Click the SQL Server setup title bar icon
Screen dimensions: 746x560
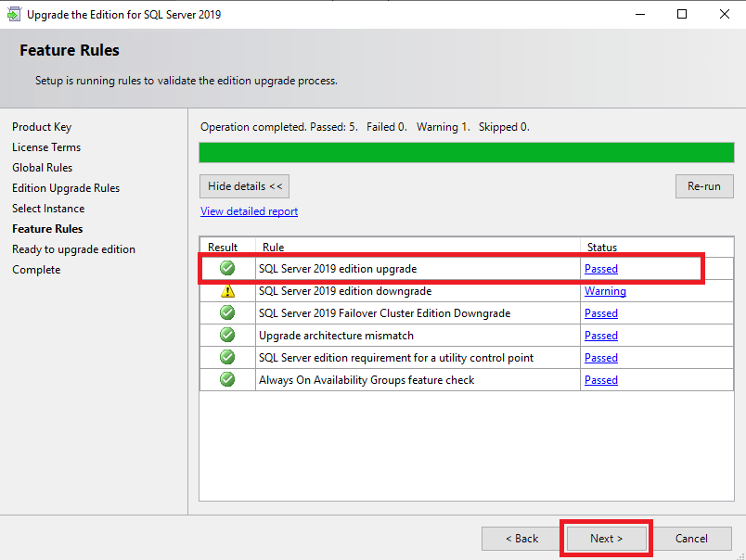[x=14, y=14]
